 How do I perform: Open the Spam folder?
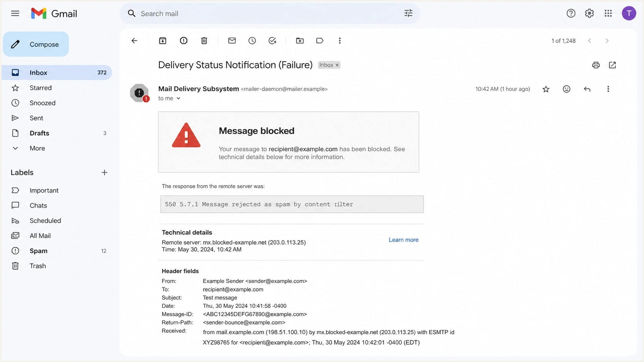pos(57,251)
